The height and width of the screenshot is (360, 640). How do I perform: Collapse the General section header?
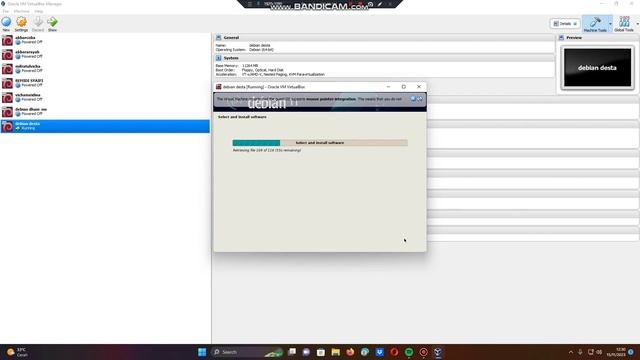384,38
